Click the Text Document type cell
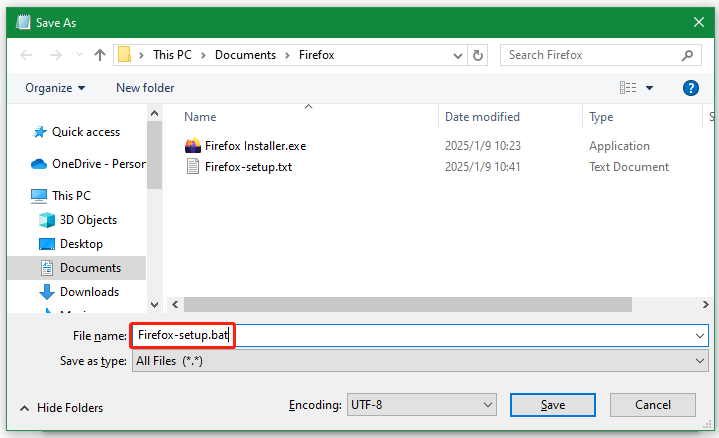Image resolution: width=719 pixels, height=438 pixels. coord(629,167)
